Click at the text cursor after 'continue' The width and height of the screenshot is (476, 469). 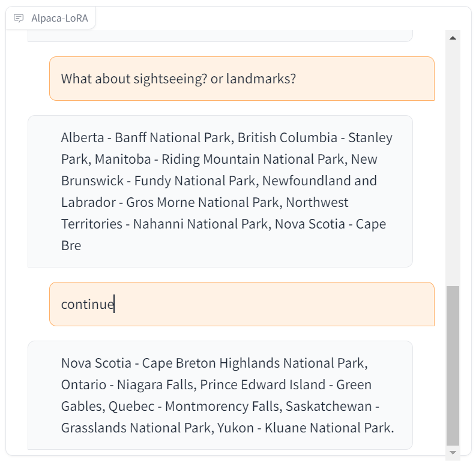(x=114, y=304)
